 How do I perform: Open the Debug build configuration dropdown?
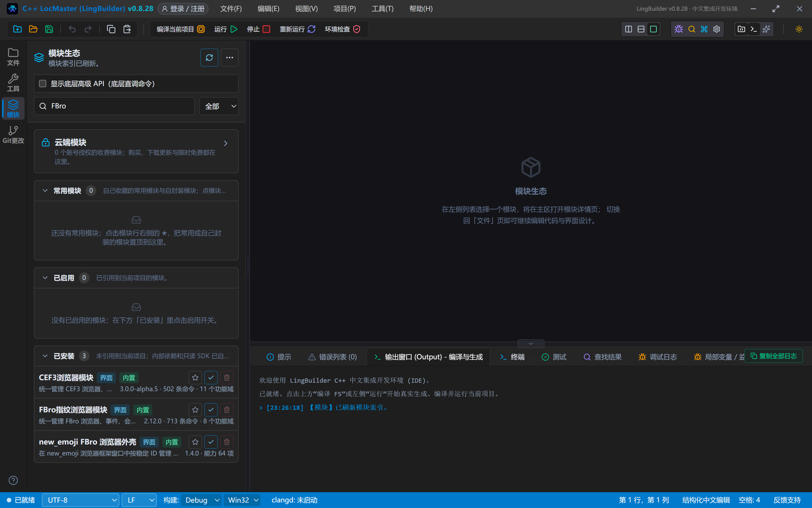click(201, 500)
